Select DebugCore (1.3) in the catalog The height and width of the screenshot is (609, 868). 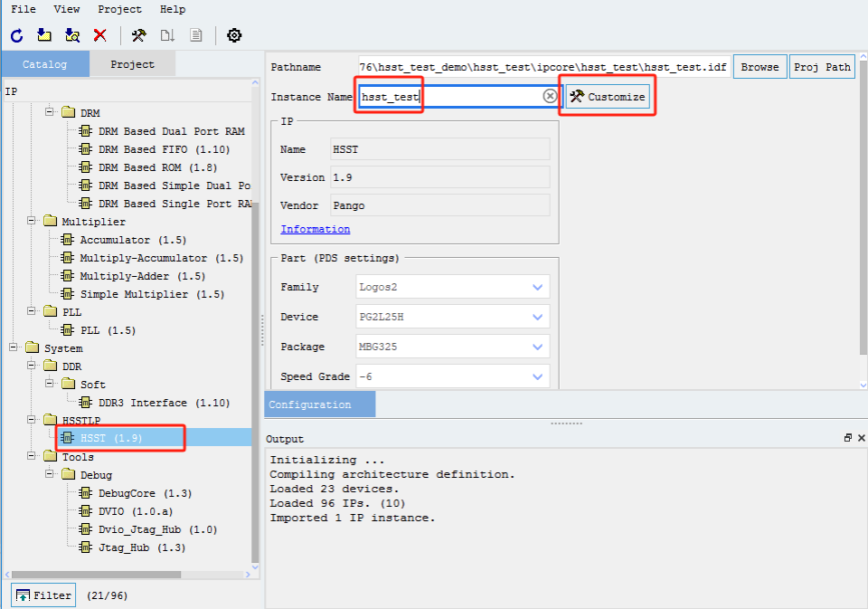145,493
